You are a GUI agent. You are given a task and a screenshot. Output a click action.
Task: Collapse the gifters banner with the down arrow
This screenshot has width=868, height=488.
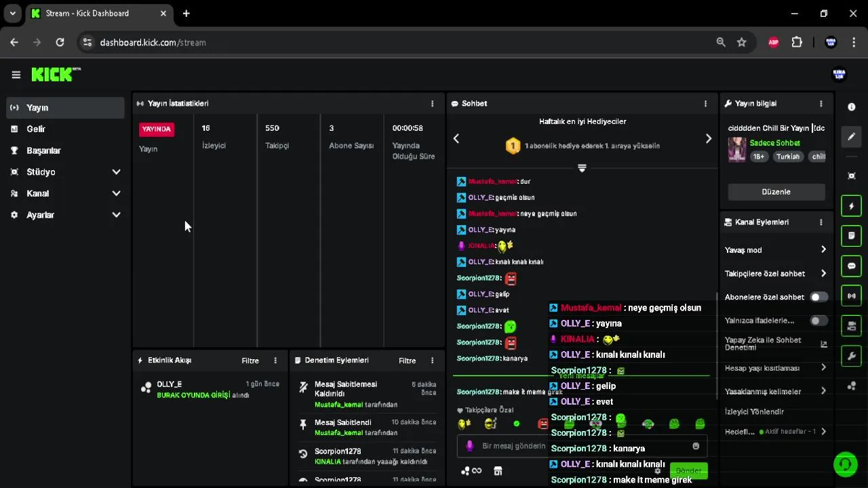582,167
